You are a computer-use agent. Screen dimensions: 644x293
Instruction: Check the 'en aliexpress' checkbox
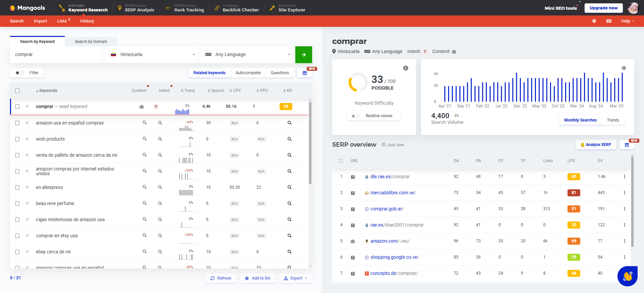click(17, 187)
